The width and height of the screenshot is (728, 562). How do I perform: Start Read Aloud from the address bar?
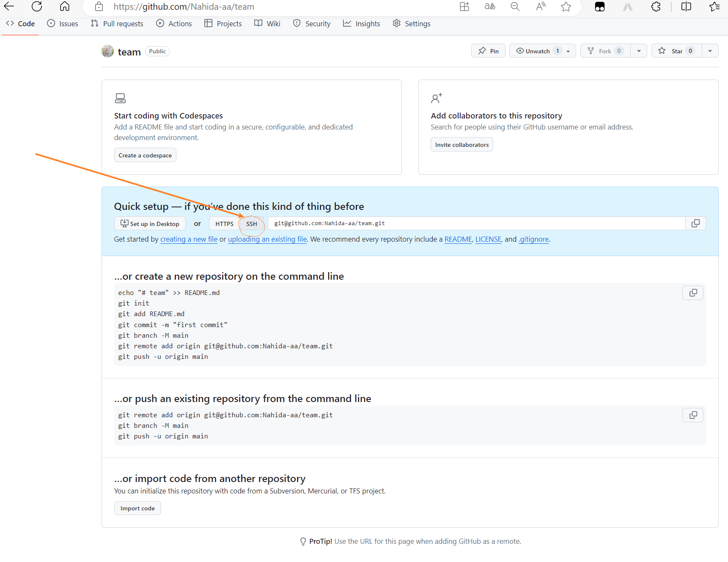click(541, 6)
